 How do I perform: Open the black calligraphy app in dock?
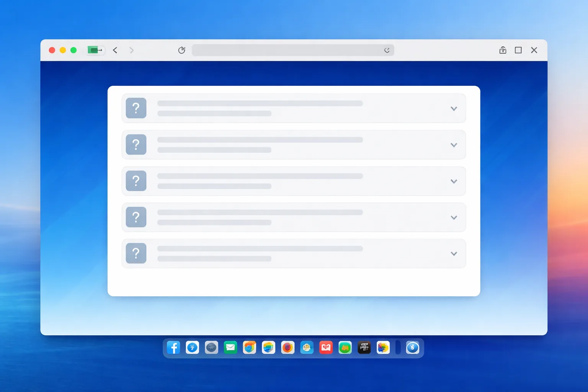coord(364,348)
